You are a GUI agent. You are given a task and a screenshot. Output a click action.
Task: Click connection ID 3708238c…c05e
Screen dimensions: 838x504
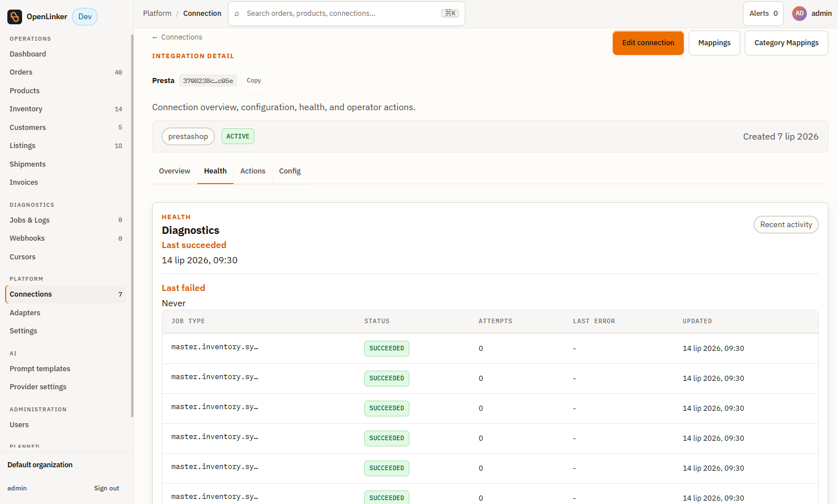(208, 81)
